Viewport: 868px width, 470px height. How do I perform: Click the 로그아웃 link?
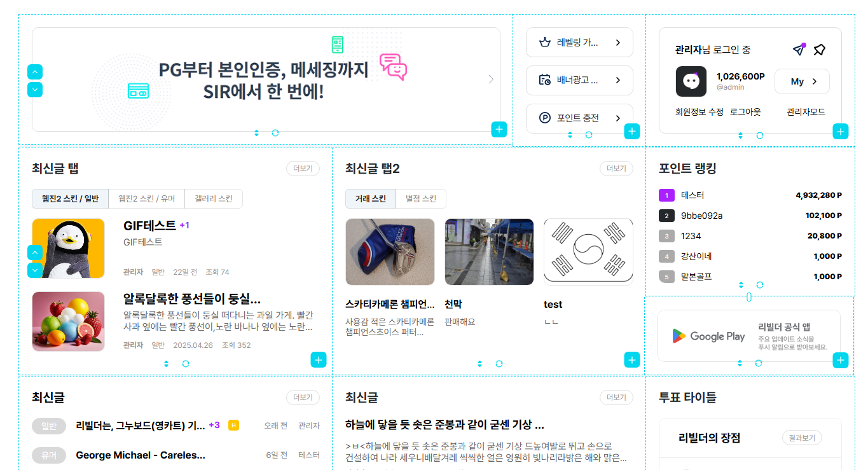745,112
